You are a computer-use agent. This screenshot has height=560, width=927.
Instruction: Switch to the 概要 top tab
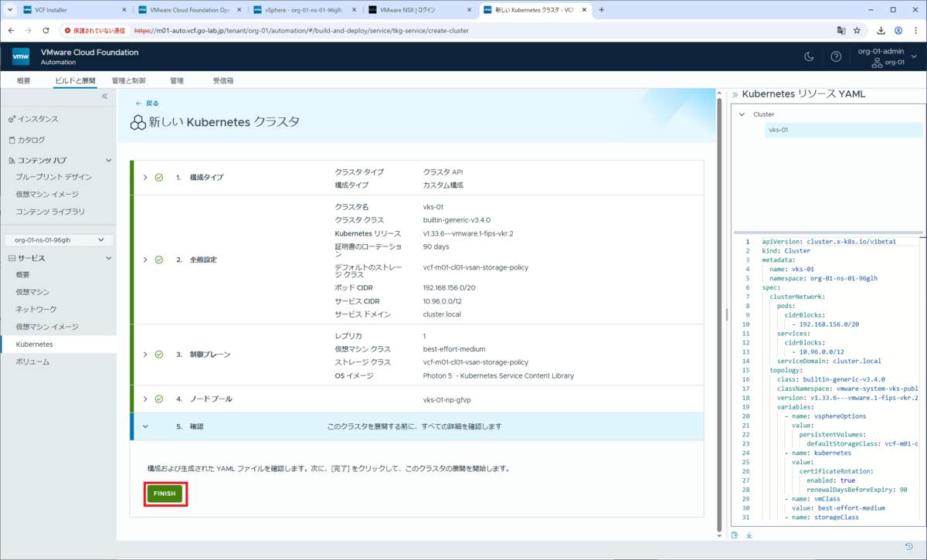[24, 80]
